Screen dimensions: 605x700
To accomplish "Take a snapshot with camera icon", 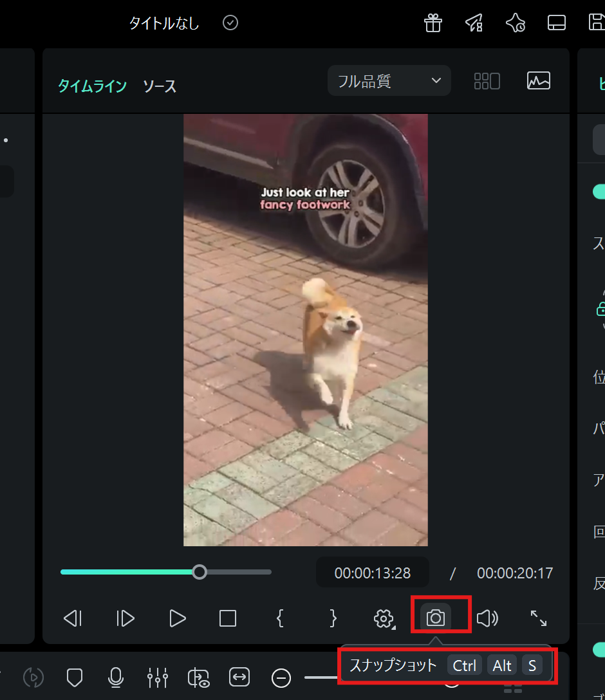I will point(436,618).
